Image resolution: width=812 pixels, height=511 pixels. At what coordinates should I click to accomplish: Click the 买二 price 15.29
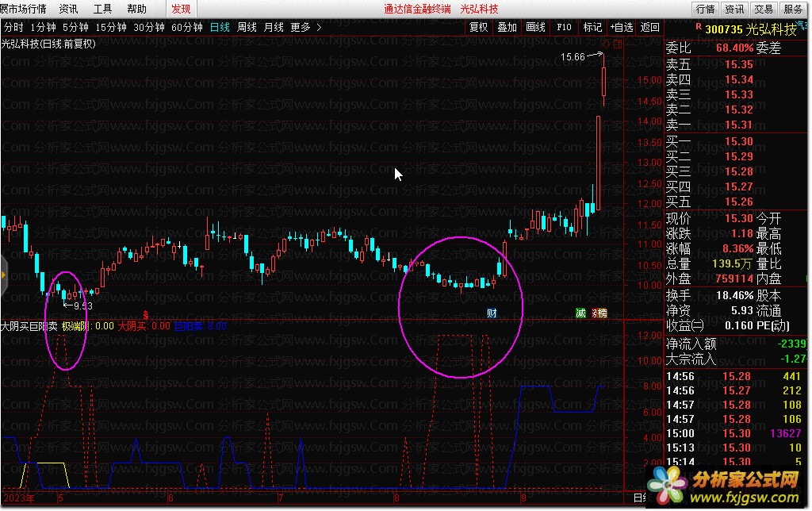[739, 156]
